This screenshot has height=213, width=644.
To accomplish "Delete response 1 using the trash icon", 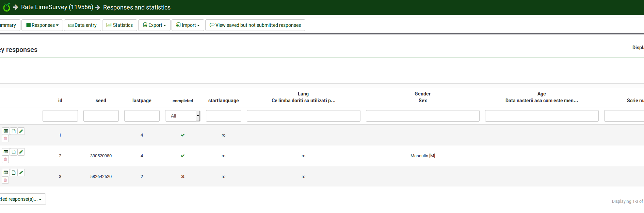I will click(5, 139).
